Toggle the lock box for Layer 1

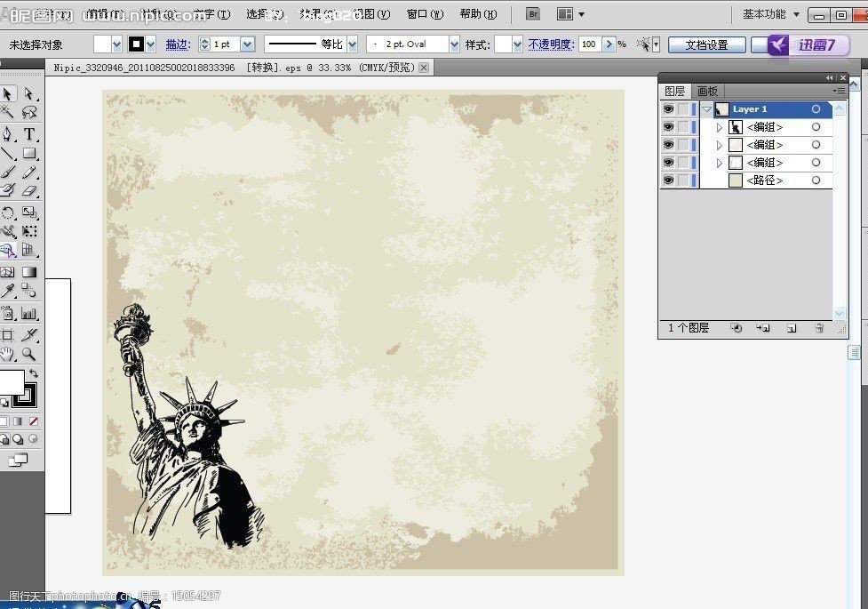tap(683, 109)
